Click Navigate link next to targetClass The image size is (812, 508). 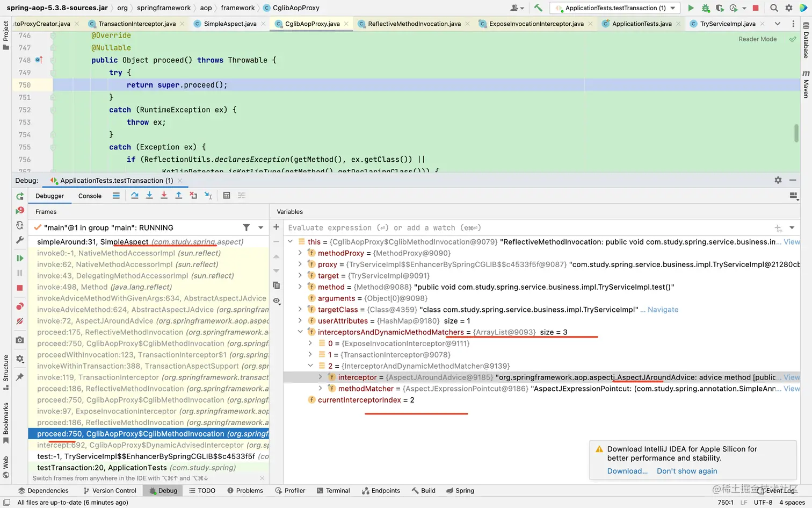[663, 310]
